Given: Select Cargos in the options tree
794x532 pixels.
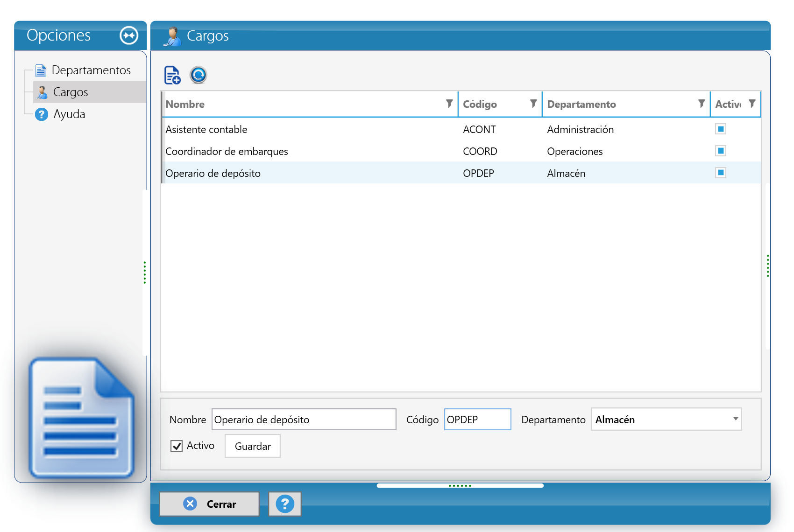Looking at the screenshot, I should click(x=71, y=92).
